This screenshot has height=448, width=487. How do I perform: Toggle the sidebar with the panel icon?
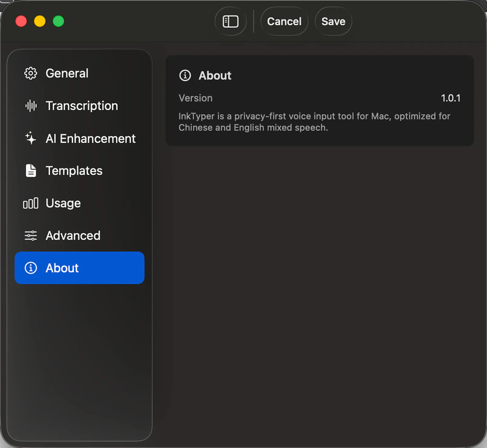[230, 21]
